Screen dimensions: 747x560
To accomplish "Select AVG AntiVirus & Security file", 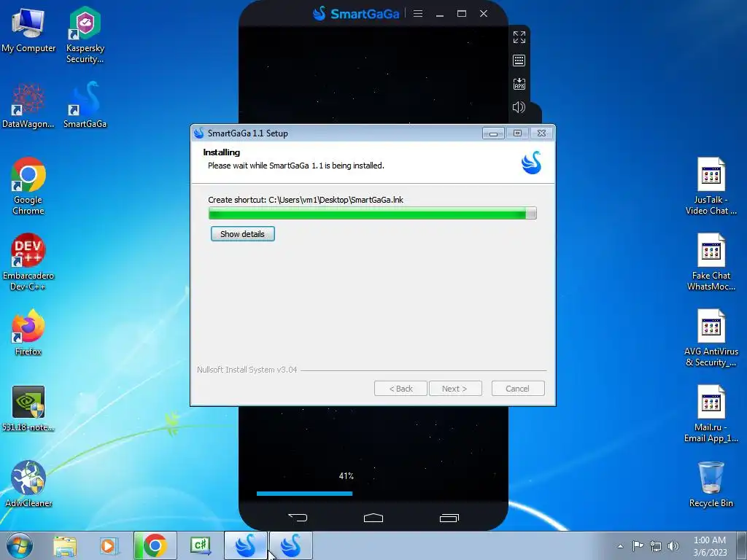I will [711, 338].
